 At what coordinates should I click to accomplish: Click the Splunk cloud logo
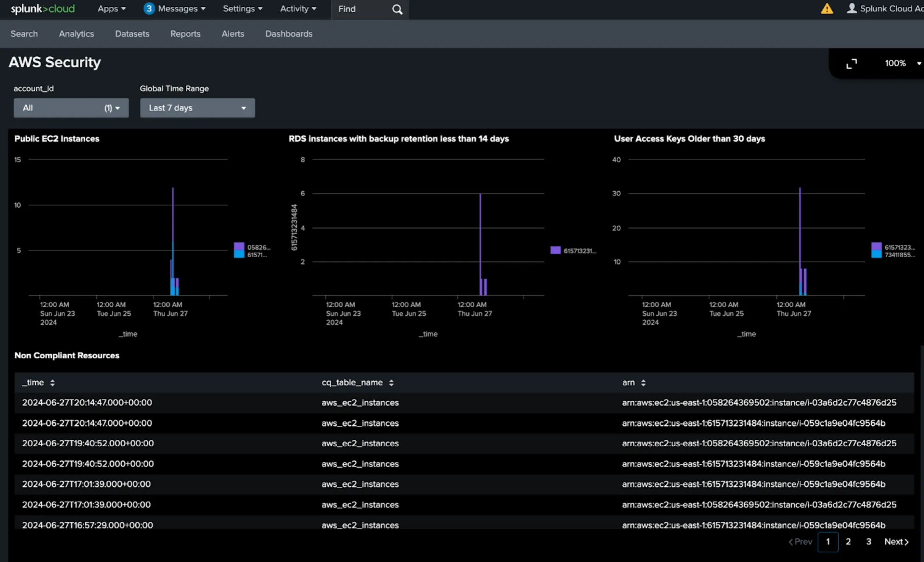(x=42, y=9)
